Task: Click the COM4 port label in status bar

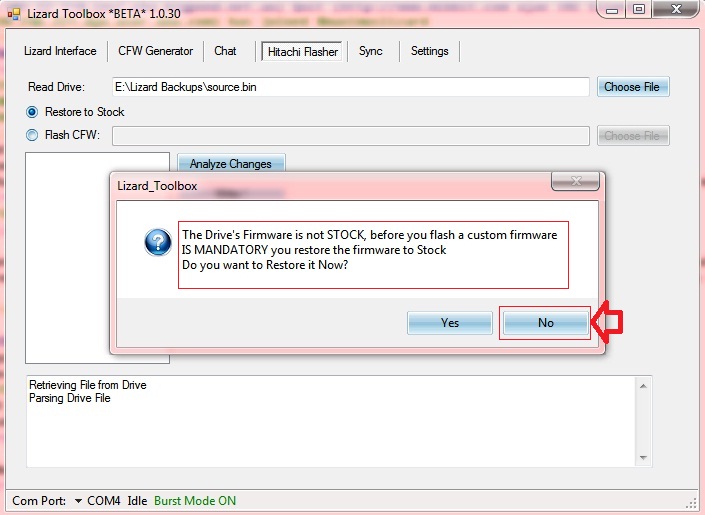Action: click(103, 501)
